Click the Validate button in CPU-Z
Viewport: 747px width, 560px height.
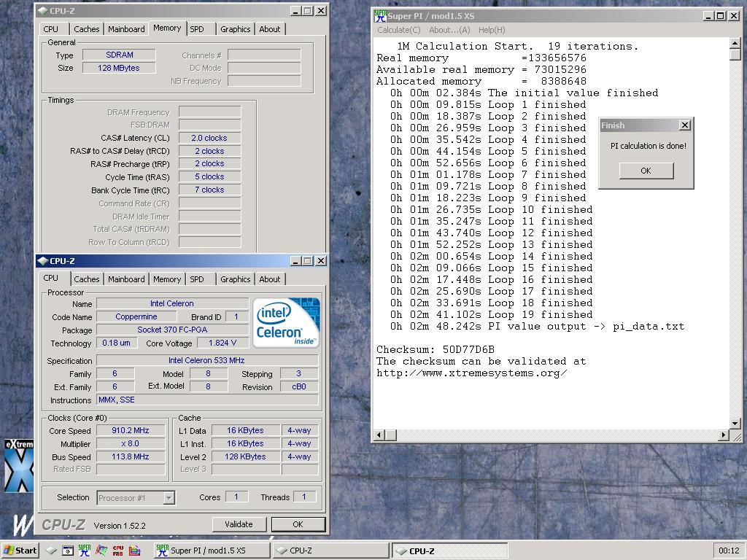coord(239,524)
